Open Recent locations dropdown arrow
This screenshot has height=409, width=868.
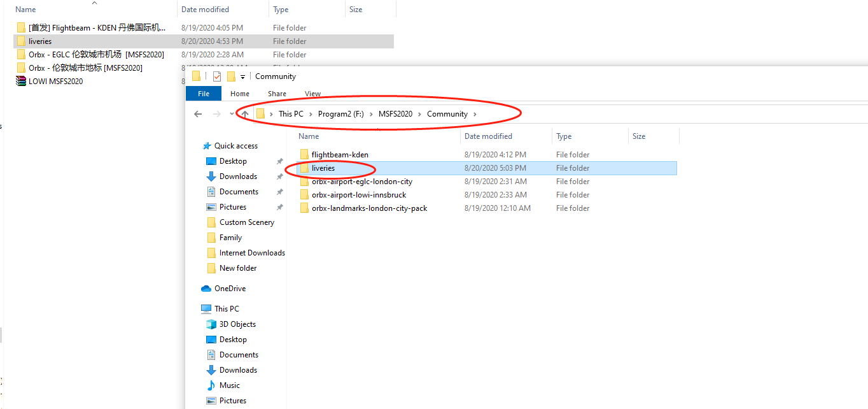[232, 114]
